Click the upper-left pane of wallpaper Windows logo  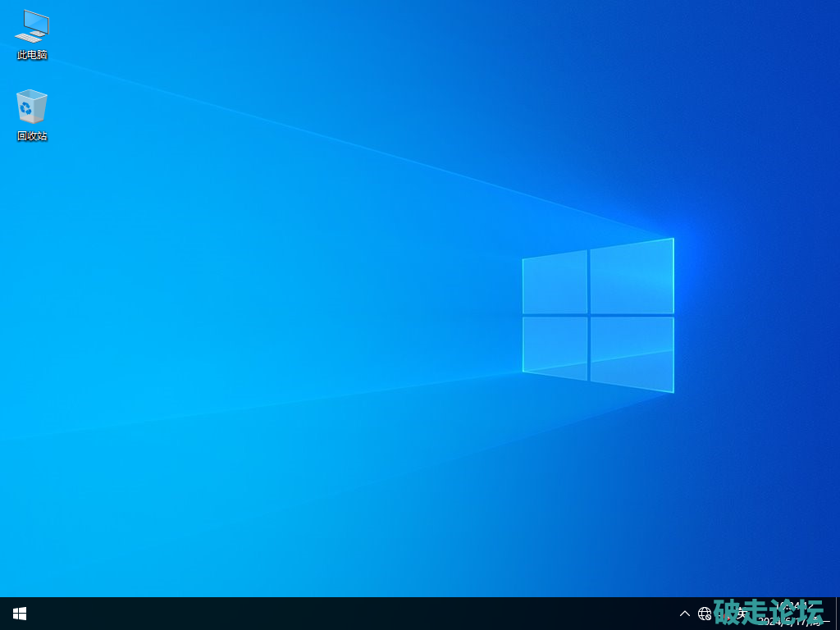pyautogui.click(x=555, y=283)
